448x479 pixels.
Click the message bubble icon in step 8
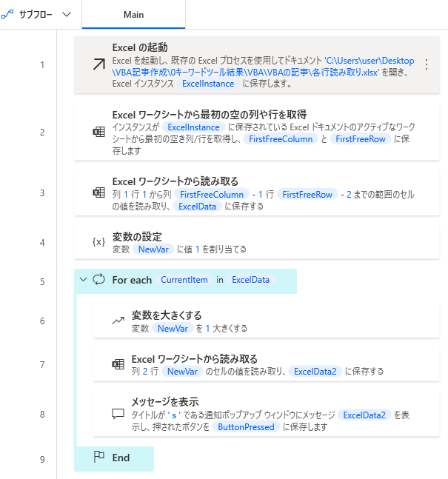tap(117, 414)
